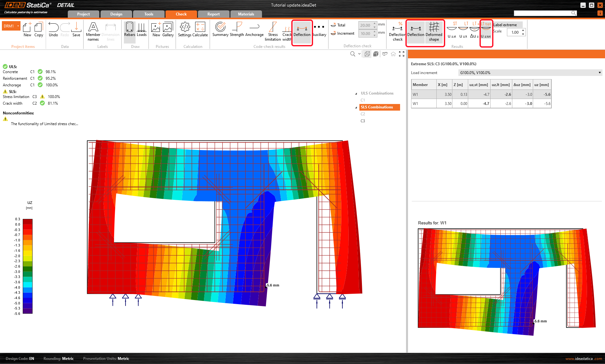Toggle Label extreme option
Viewport: 605px width, 364px height.
(505, 25)
